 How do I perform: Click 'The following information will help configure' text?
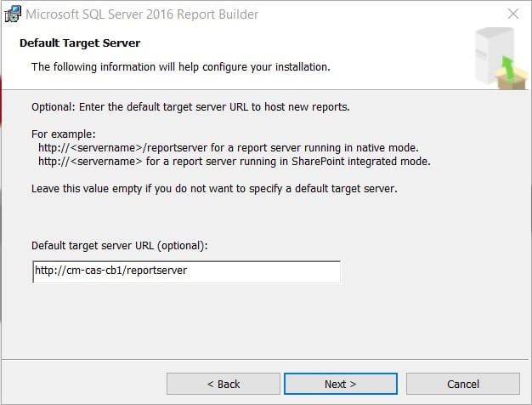pyautogui.click(x=180, y=67)
